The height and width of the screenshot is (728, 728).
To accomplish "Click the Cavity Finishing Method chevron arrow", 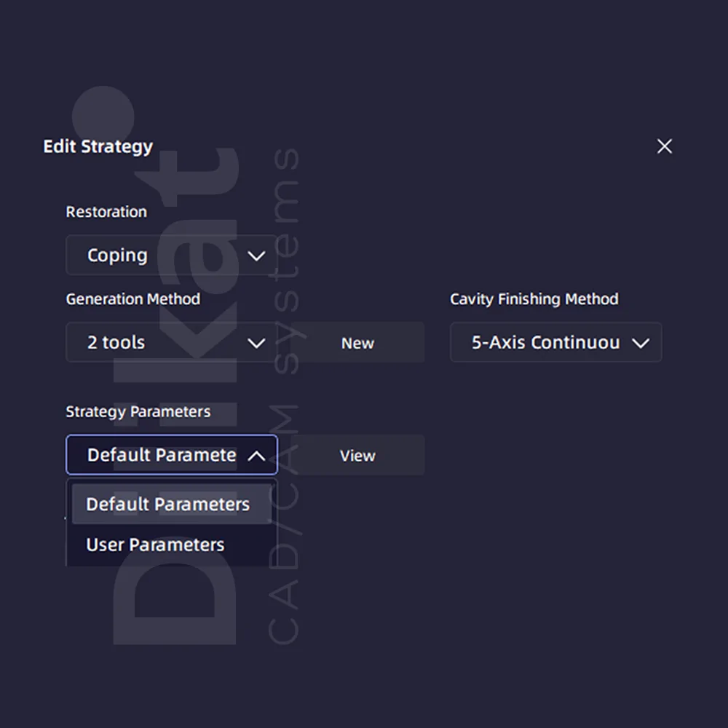I will [641, 343].
